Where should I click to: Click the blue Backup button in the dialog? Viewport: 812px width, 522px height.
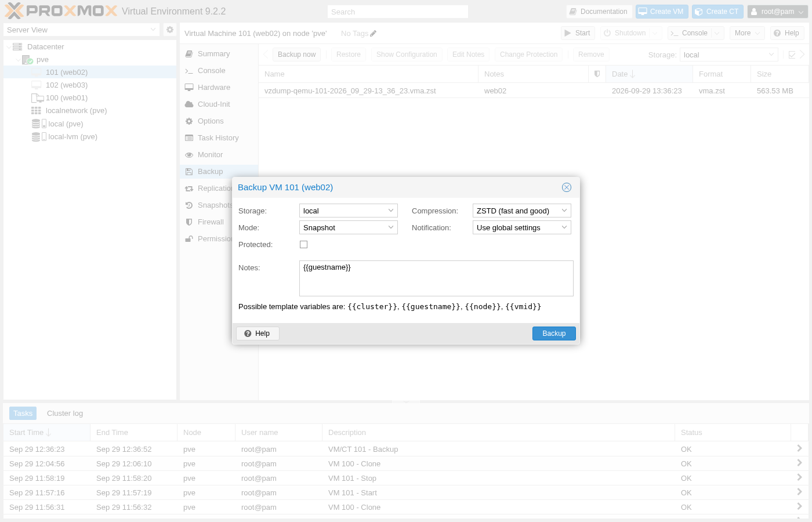tap(554, 333)
